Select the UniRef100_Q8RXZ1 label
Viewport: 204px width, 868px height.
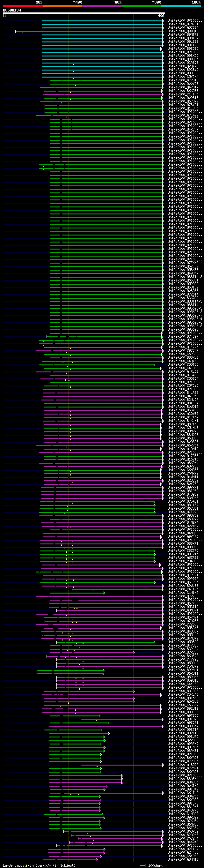click(183, 751)
